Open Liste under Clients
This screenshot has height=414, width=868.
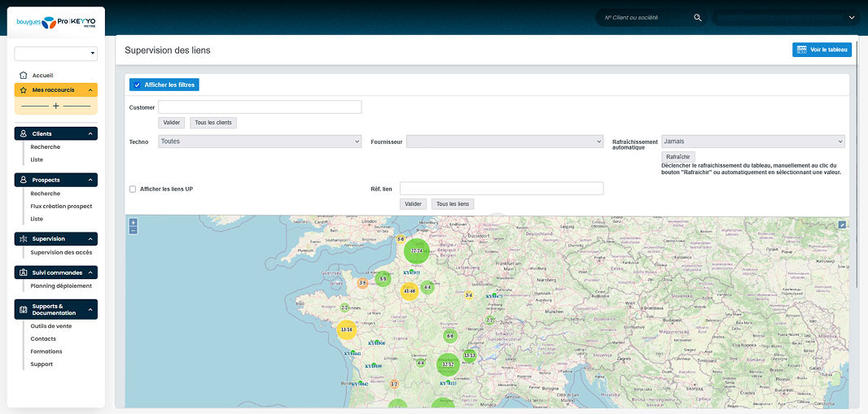37,159
